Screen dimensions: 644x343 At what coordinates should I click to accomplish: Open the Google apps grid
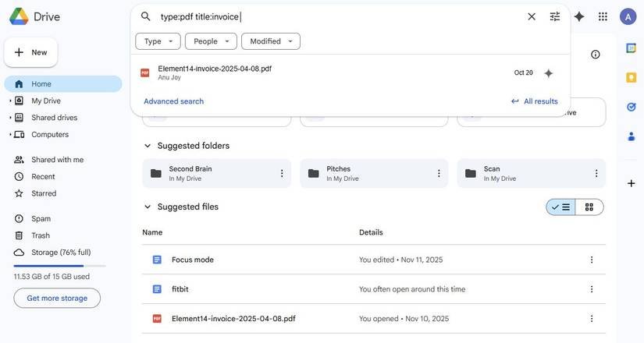tap(603, 17)
